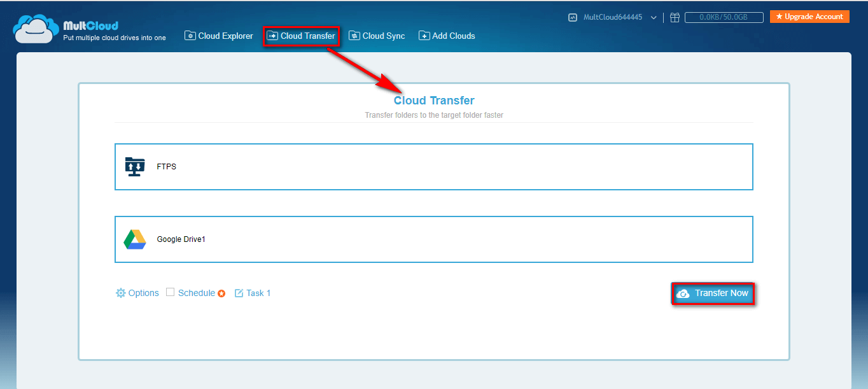
Task: Open the Cloud Explorer tab
Action: point(219,36)
